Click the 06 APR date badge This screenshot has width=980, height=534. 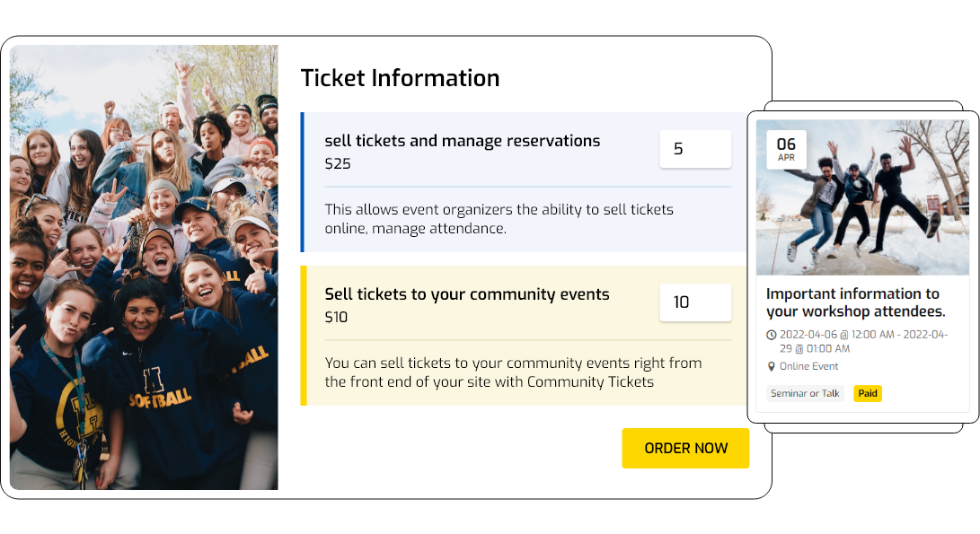pos(786,149)
